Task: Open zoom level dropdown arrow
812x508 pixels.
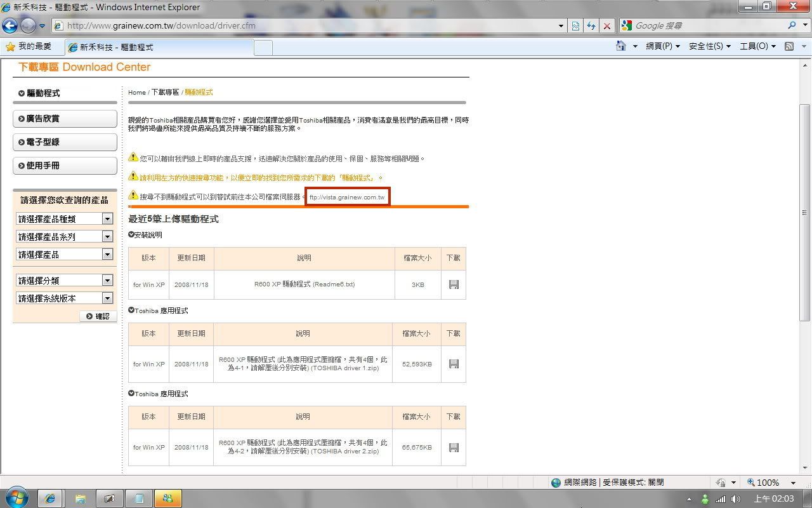Action: (x=793, y=483)
